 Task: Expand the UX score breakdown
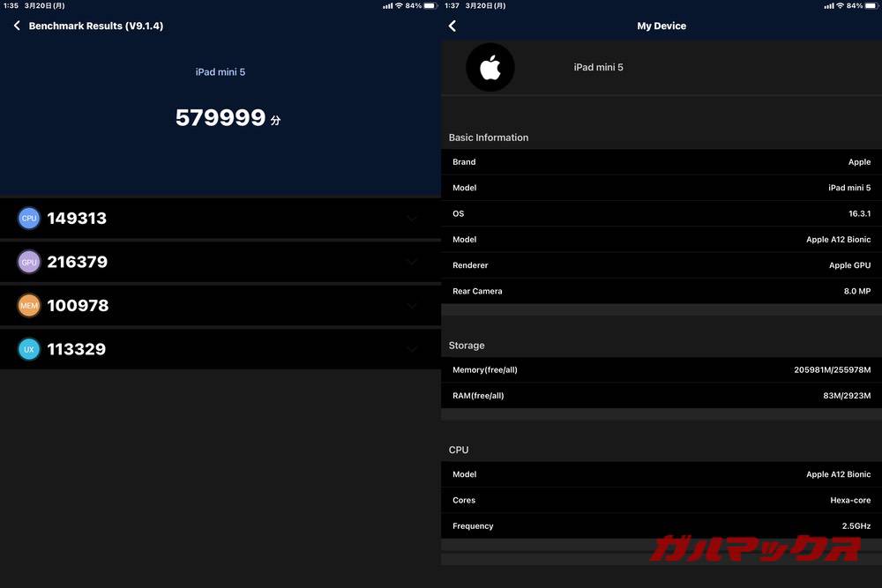tap(411, 349)
